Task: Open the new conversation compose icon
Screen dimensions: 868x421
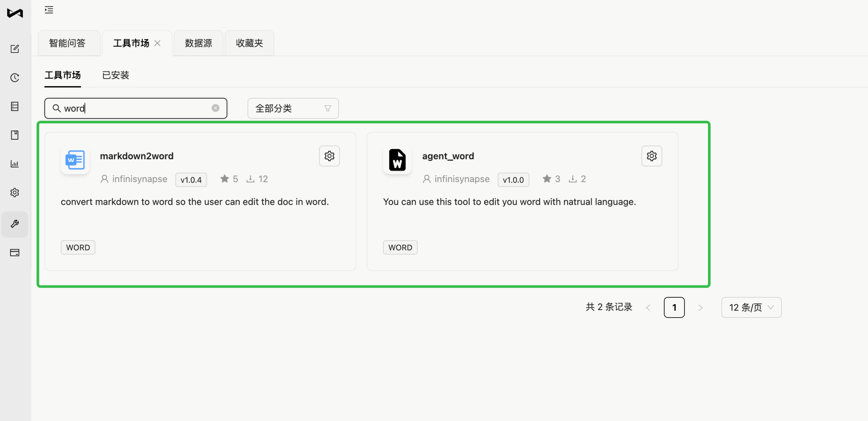Action: pos(15,48)
